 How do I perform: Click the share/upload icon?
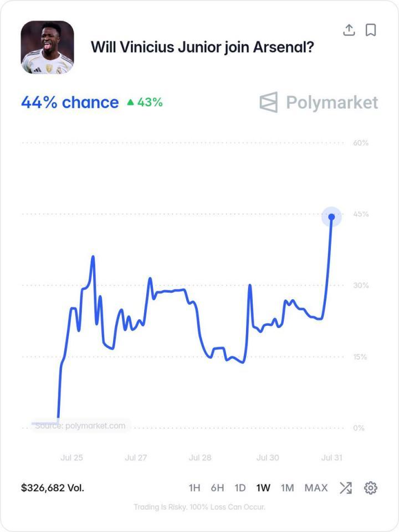point(349,30)
